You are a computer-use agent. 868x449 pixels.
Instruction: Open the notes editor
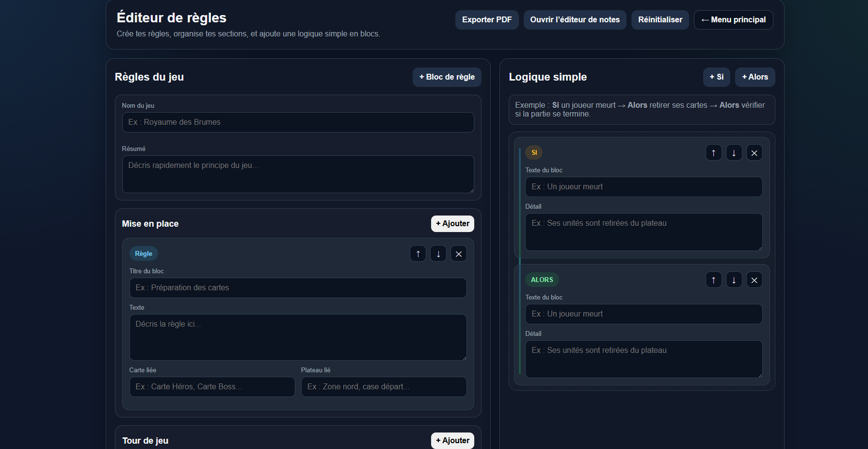pos(575,20)
